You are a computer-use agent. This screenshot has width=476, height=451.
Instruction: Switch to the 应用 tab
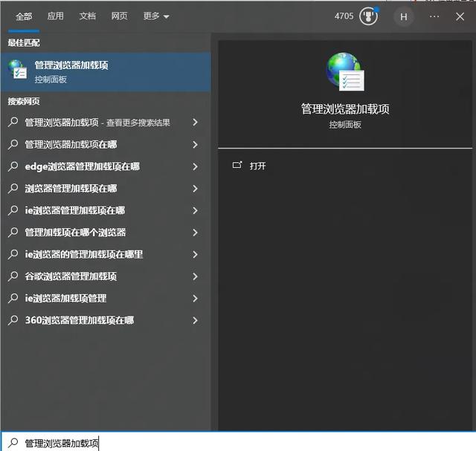[x=56, y=16]
